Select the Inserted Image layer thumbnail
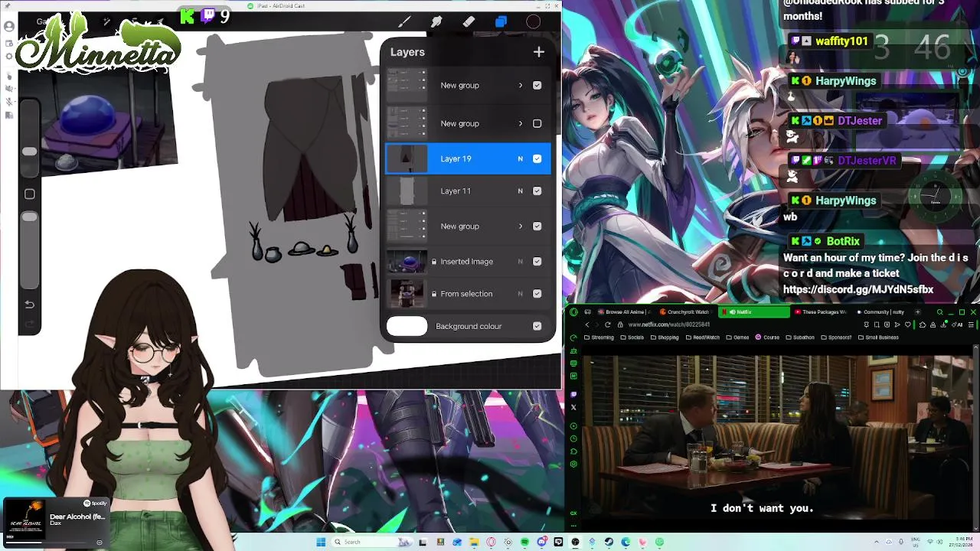 pyautogui.click(x=407, y=261)
